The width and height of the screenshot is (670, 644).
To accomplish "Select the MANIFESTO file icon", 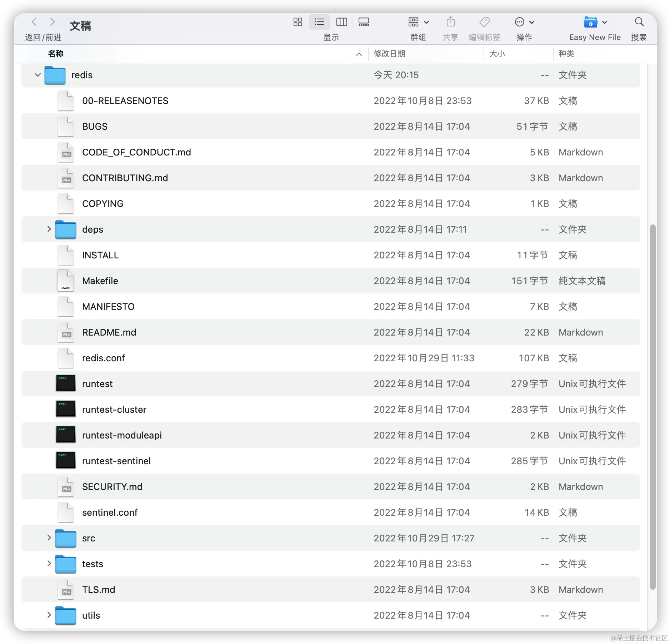I will [66, 307].
